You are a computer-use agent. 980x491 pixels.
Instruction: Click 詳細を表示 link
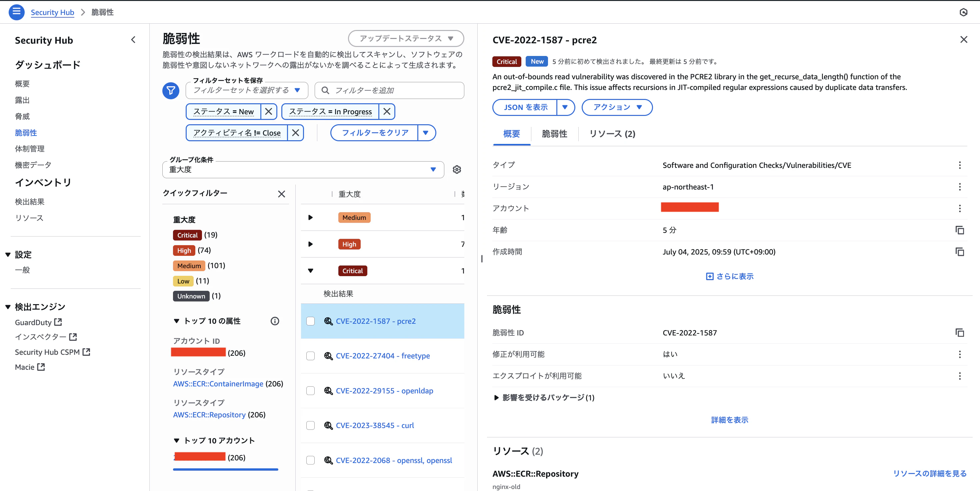730,420
